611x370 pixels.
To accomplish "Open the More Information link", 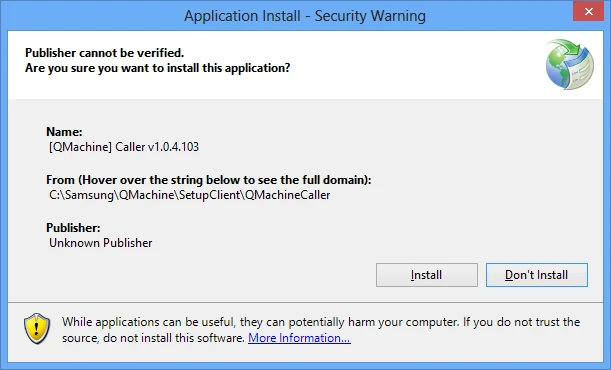I will (299, 338).
